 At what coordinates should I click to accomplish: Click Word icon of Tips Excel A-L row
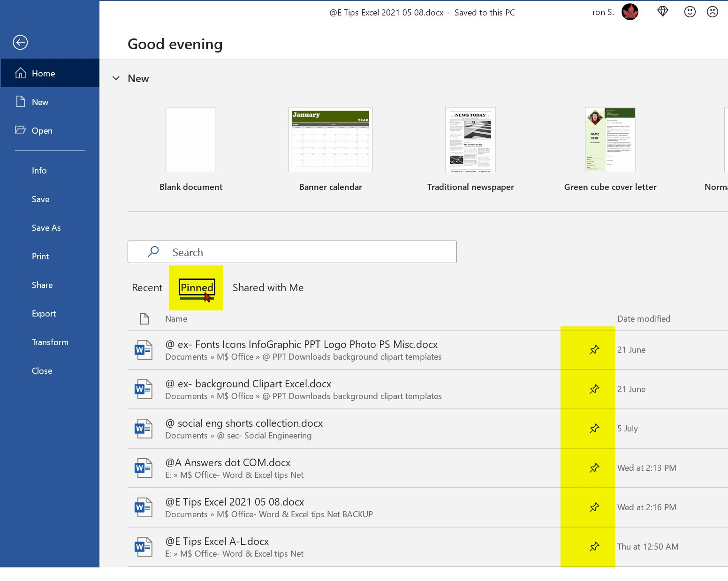pos(144,547)
